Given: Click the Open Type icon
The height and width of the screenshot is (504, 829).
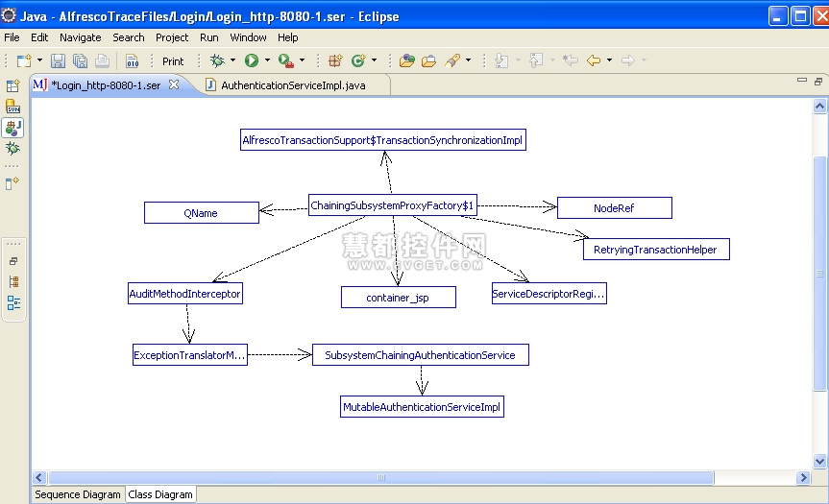Looking at the screenshot, I should click(x=406, y=60).
